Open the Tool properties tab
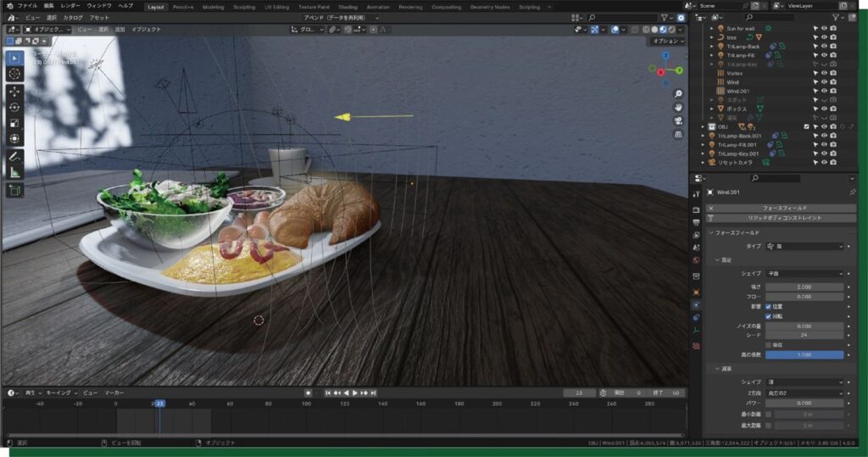The width and height of the screenshot is (868, 457). point(697,194)
